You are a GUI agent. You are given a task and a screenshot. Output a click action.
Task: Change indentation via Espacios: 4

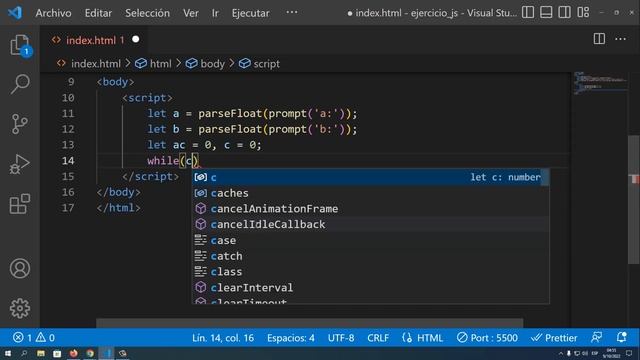(291, 338)
